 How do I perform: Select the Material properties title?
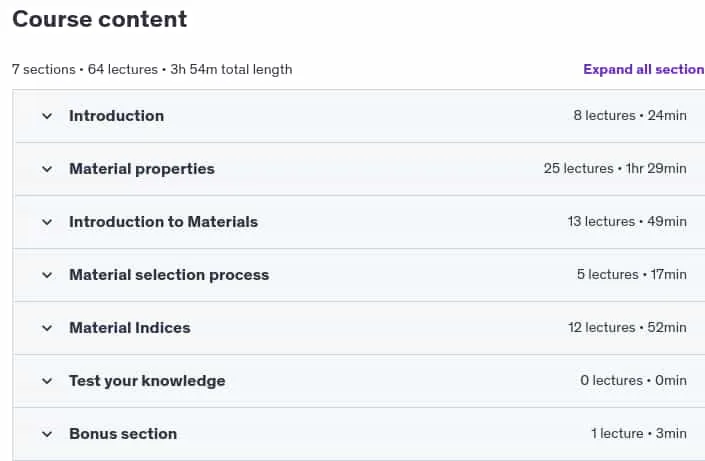tap(142, 169)
